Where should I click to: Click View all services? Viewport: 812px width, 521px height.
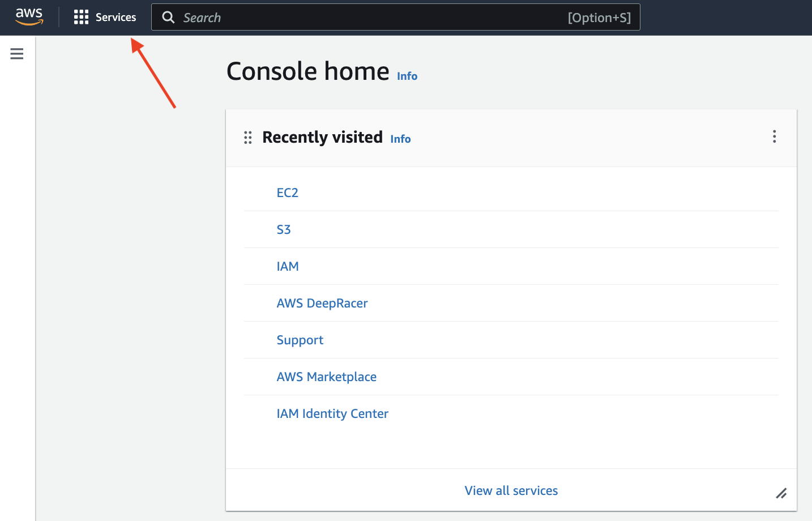click(x=511, y=490)
